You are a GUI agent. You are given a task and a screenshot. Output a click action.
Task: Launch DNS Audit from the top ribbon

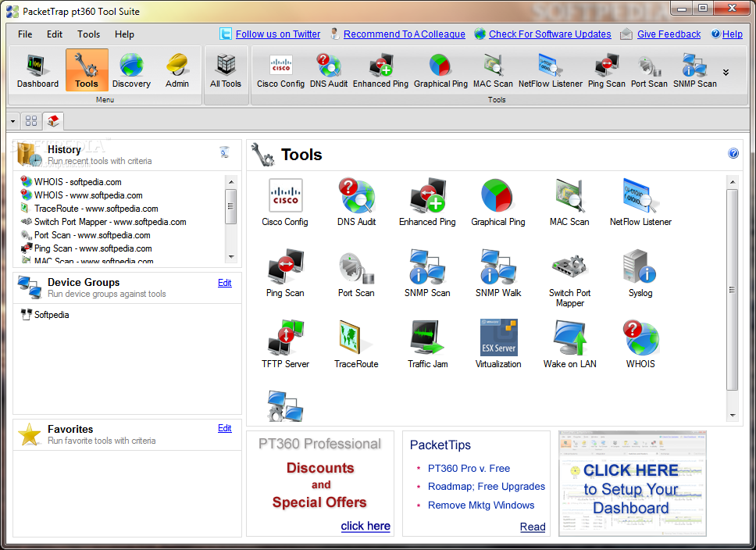coord(328,71)
